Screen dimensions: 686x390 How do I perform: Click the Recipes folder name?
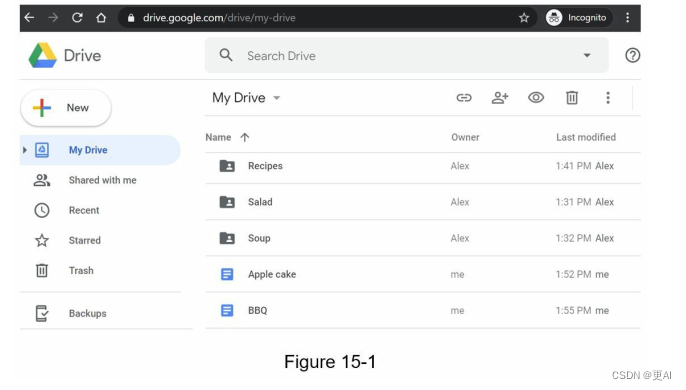[x=265, y=166]
